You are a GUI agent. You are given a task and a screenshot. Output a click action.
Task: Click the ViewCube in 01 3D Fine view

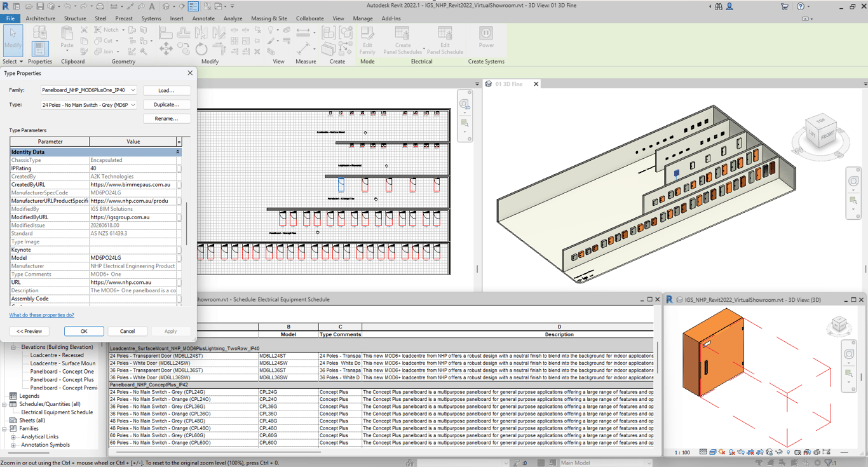(821, 132)
